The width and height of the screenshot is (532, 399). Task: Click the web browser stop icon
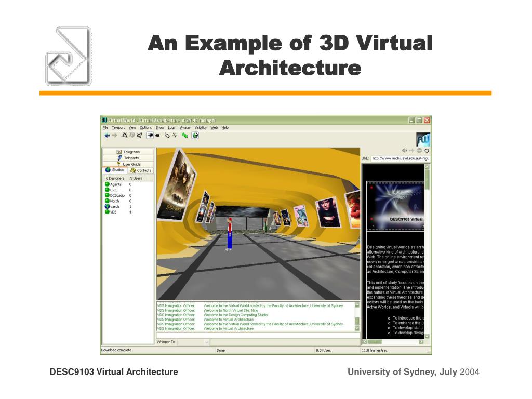pyautogui.click(x=419, y=150)
